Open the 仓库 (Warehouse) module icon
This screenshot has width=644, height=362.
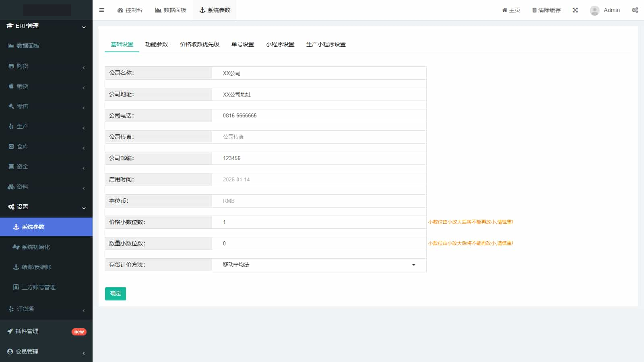tap(11, 146)
